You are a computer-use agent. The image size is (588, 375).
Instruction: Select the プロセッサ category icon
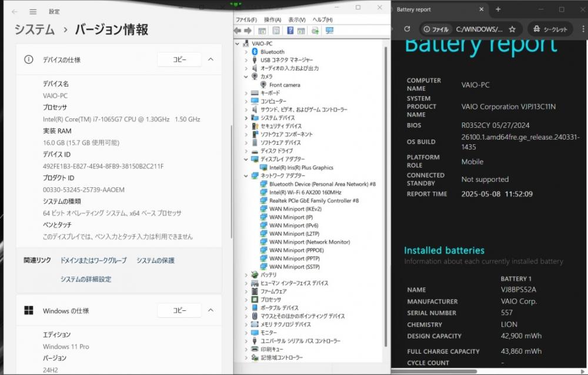click(x=255, y=300)
